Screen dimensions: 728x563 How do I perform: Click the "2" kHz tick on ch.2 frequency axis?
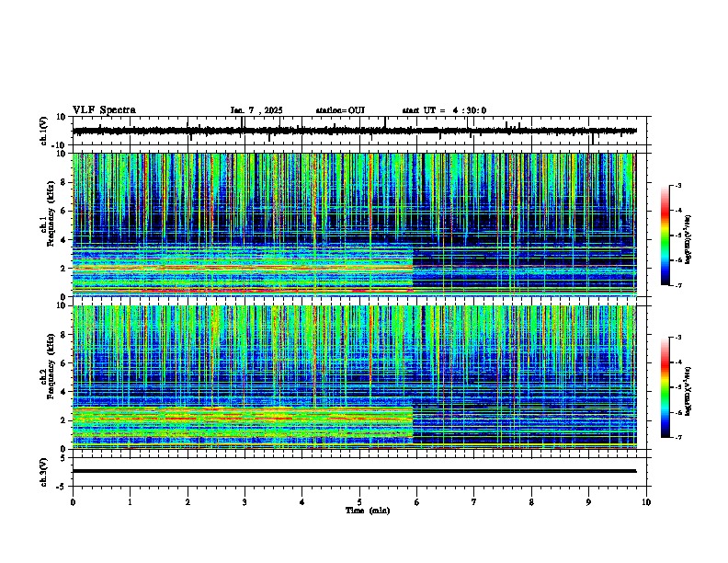pyautogui.click(x=64, y=420)
